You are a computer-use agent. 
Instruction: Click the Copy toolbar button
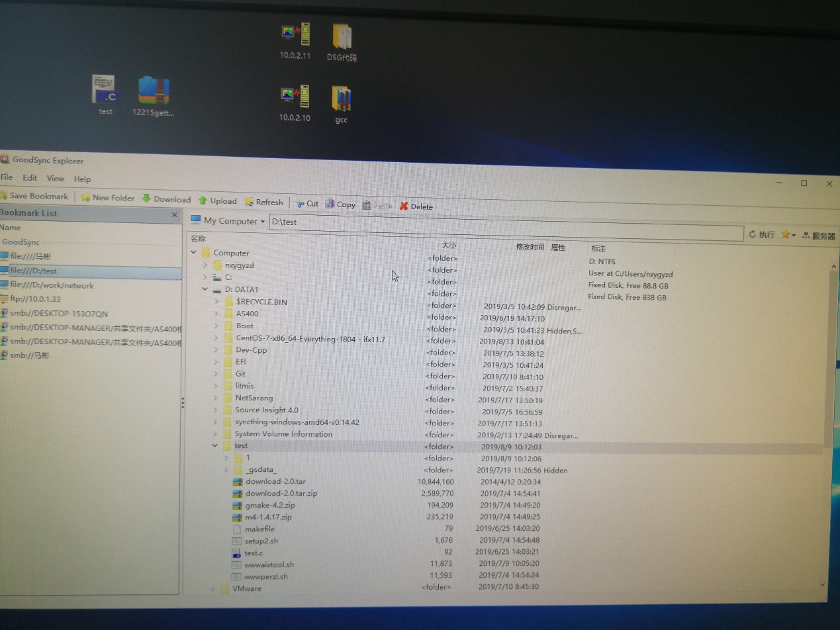tap(340, 204)
